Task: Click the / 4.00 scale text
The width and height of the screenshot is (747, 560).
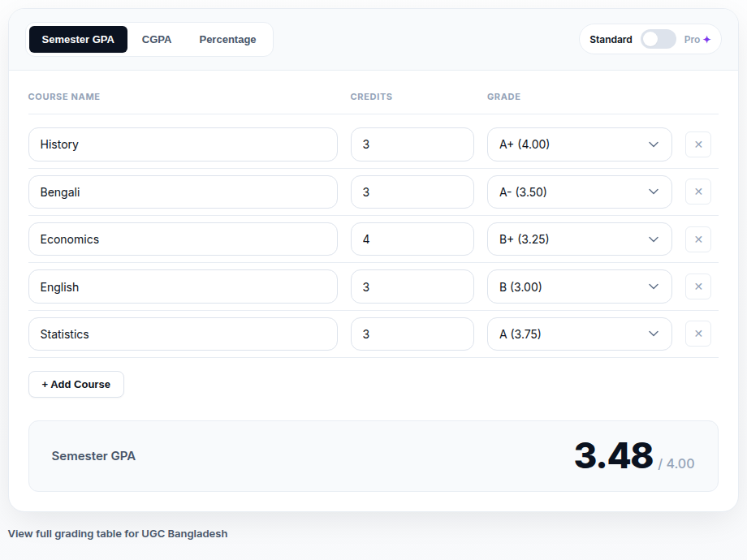Action: pos(676,463)
